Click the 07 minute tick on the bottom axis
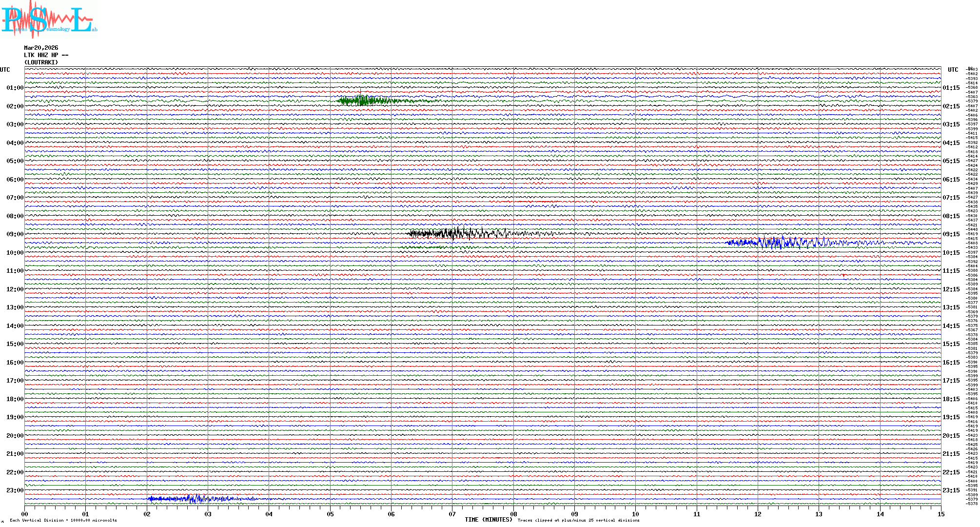 [452, 514]
